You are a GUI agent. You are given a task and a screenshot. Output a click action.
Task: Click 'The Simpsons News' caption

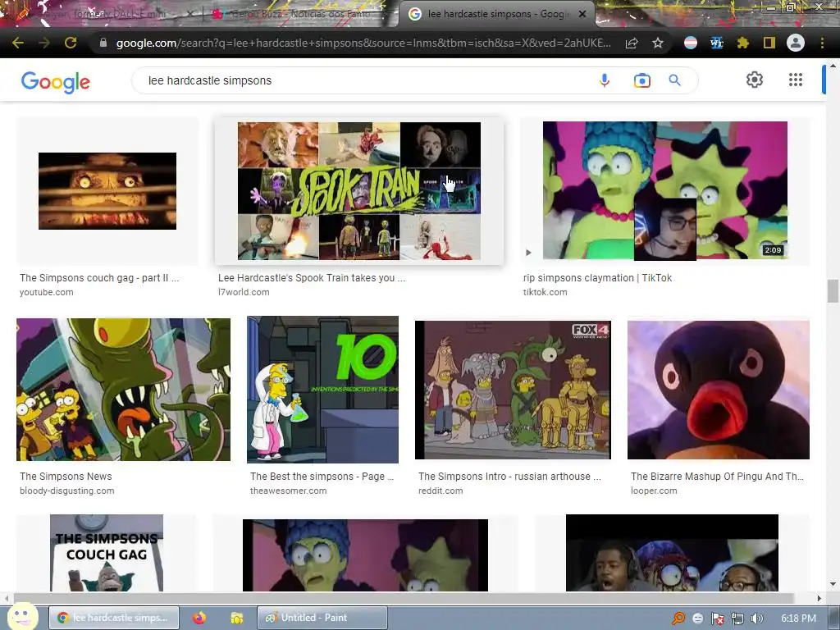click(x=66, y=477)
